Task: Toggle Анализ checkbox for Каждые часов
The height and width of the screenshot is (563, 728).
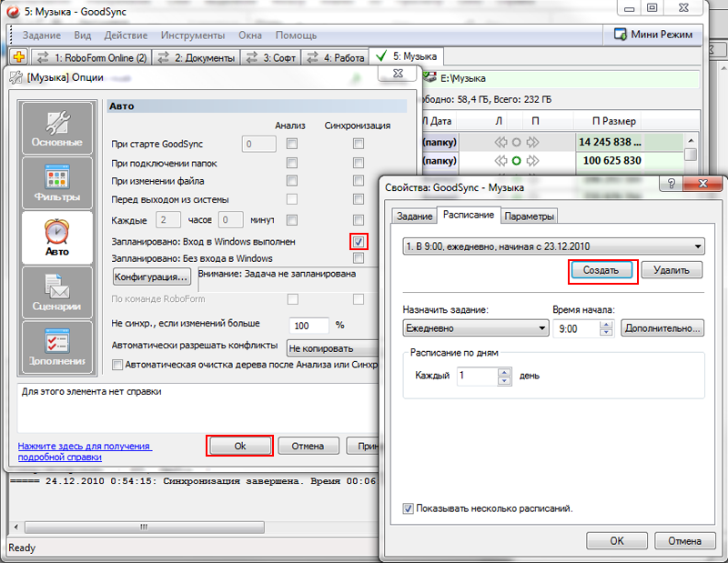Action: [x=292, y=220]
